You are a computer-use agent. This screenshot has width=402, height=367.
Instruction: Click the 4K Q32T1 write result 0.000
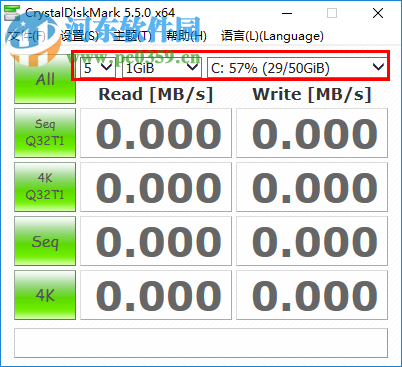[312, 187]
